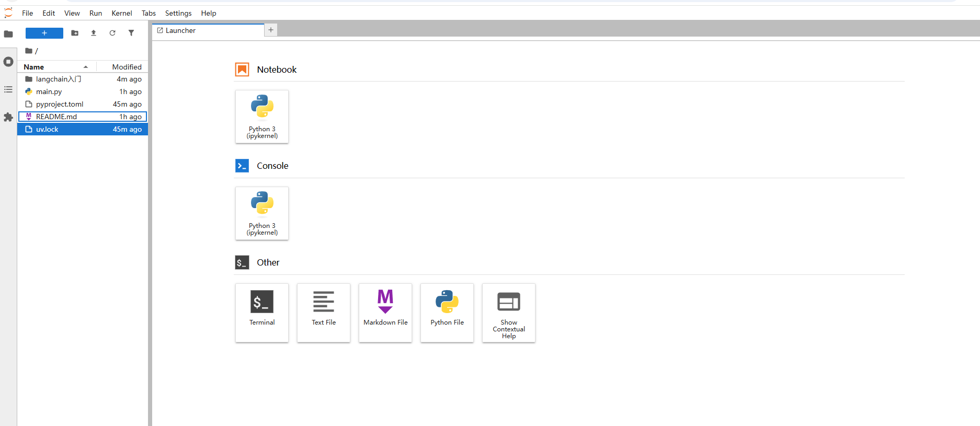Create a new Markdown File
980x426 pixels.
coord(385,313)
